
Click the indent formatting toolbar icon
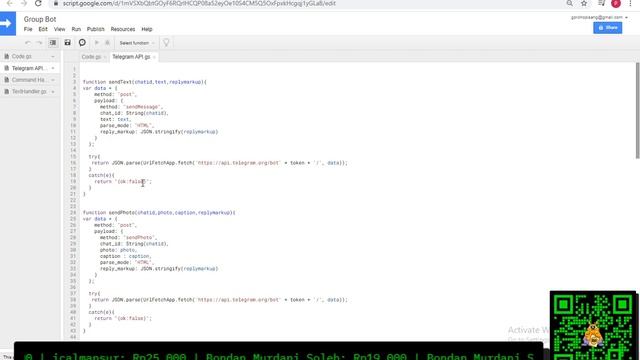coord(53,42)
